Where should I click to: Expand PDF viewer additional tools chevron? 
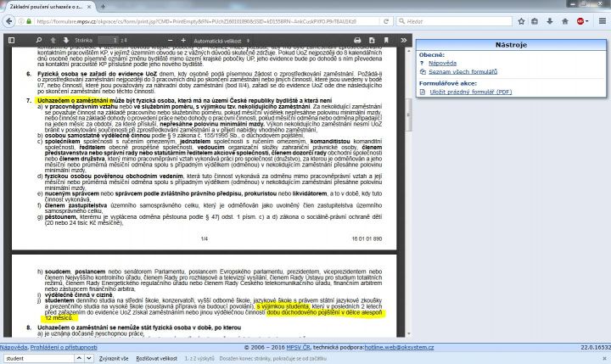coord(404,40)
